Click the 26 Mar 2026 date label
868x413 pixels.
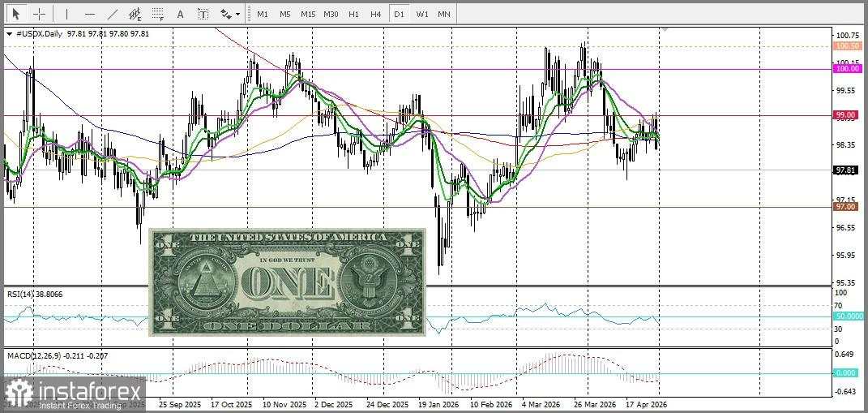595,404
